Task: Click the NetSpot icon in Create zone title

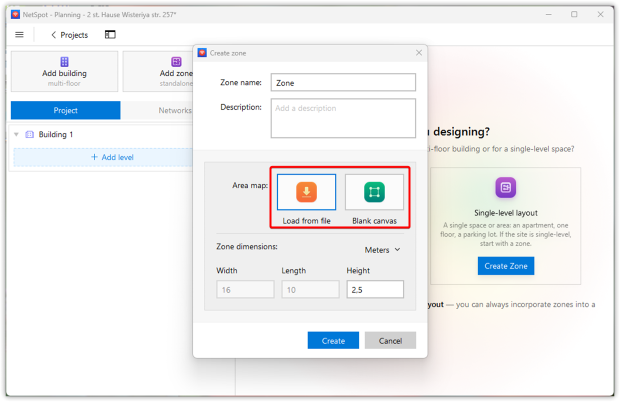Action: (x=202, y=53)
